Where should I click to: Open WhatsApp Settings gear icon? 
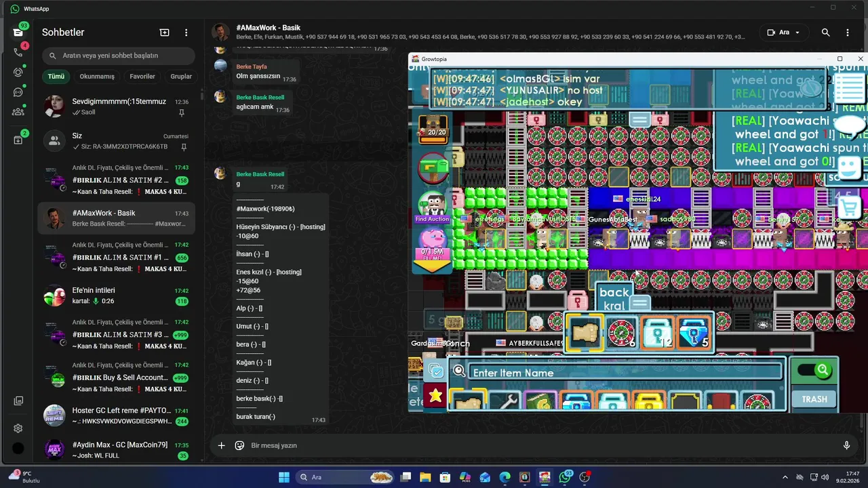click(x=18, y=428)
